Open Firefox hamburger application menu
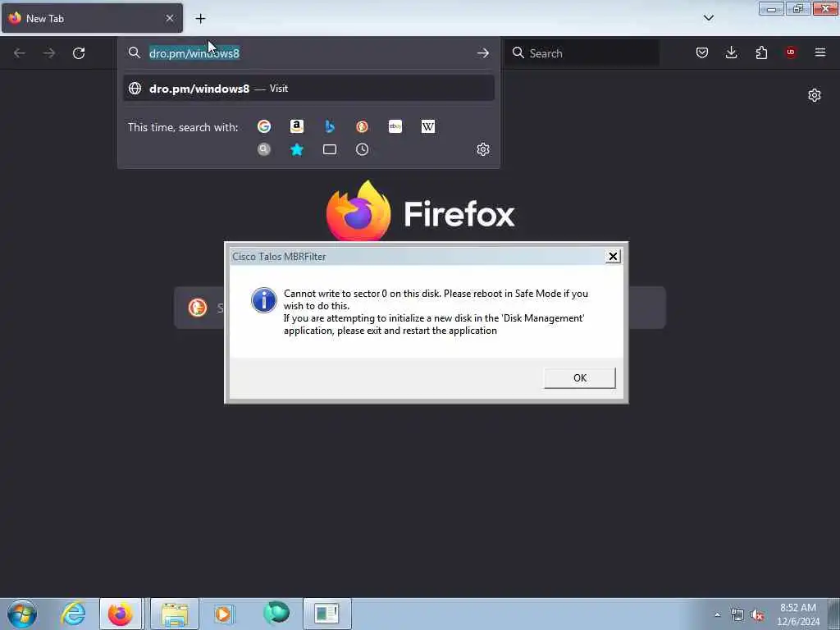Viewport: 840px width, 630px height. click(820, 52)
